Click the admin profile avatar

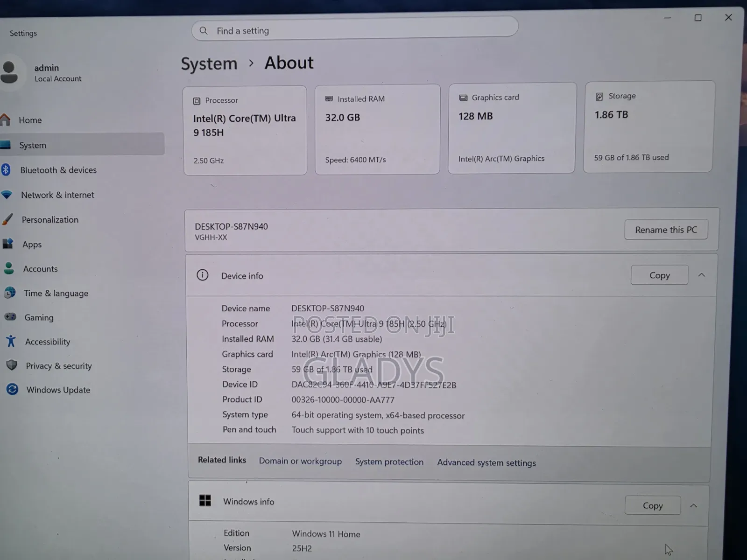[9, 72]
